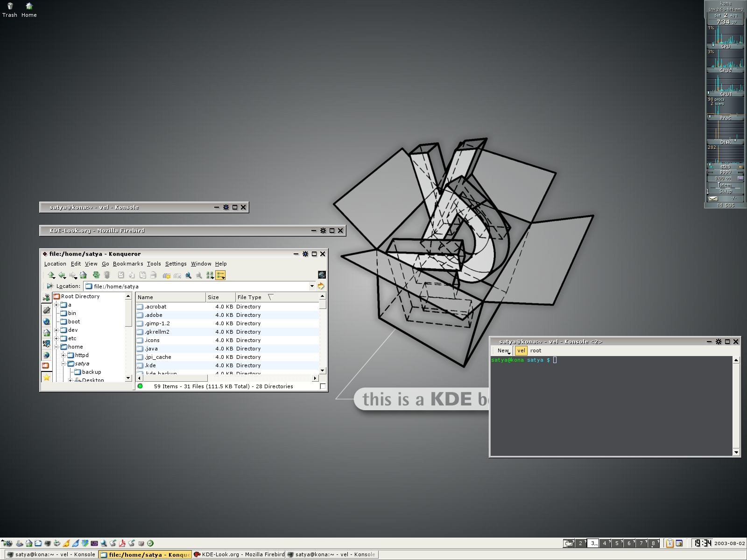Click the Copy icon in Konqueror toolbar
Image resolution: width=747 pixels, height=560 pixels.
click(132, 275)
